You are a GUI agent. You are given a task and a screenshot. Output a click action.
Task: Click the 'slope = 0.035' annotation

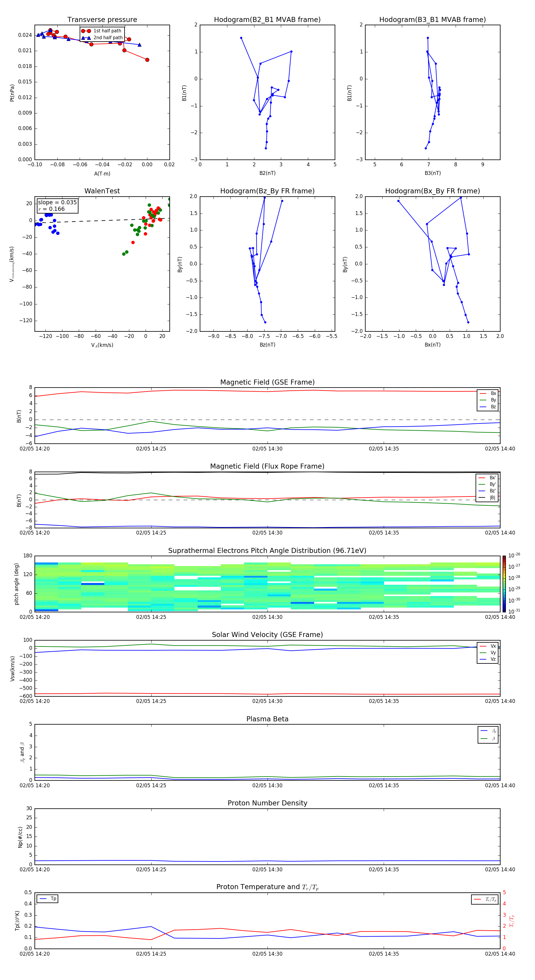tap(57, 203)
